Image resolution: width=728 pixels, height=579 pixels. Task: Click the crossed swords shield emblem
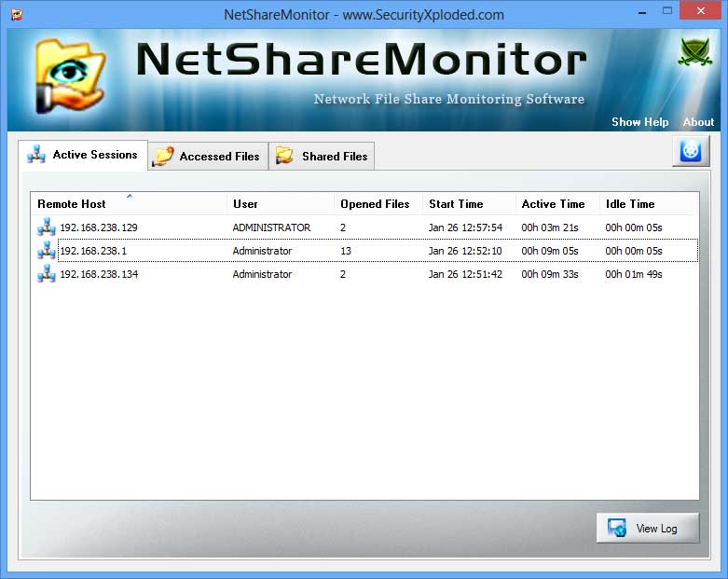pyautogui.click(x=694, y=53)
